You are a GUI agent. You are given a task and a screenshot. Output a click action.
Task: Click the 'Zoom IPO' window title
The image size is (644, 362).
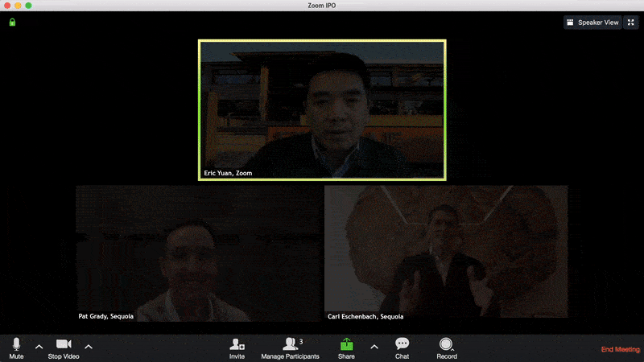click(x=321, y=6)
